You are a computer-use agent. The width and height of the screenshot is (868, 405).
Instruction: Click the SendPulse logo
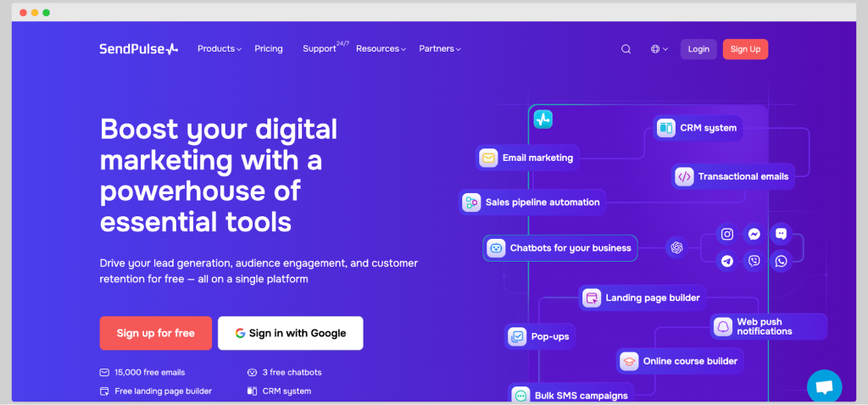pyautogui.click(x=138, y=48)
